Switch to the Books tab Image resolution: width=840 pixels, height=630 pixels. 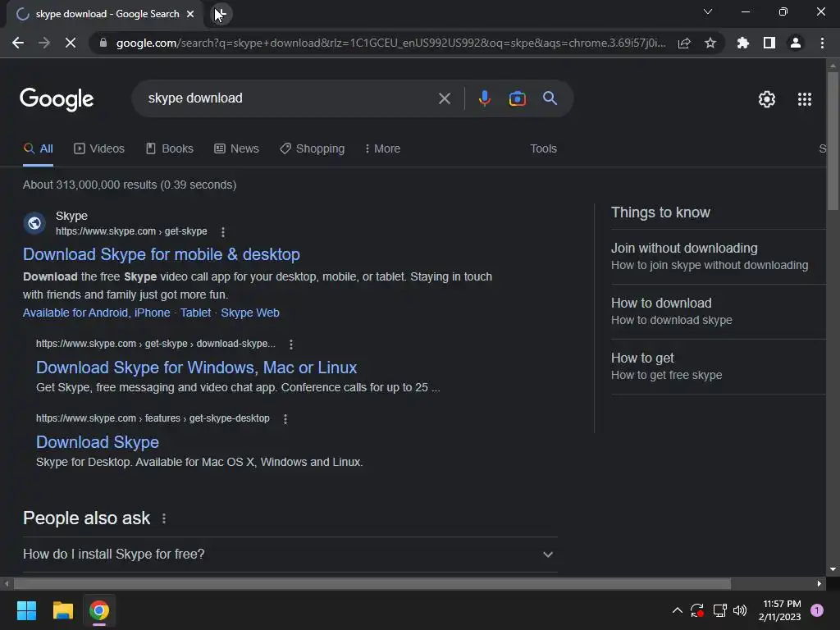(169, 149)
